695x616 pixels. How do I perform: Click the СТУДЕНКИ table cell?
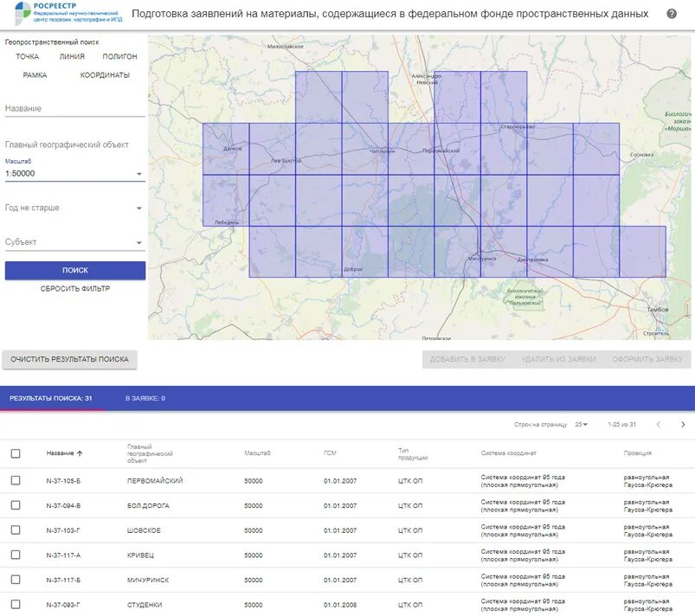[x=145, y=605]
